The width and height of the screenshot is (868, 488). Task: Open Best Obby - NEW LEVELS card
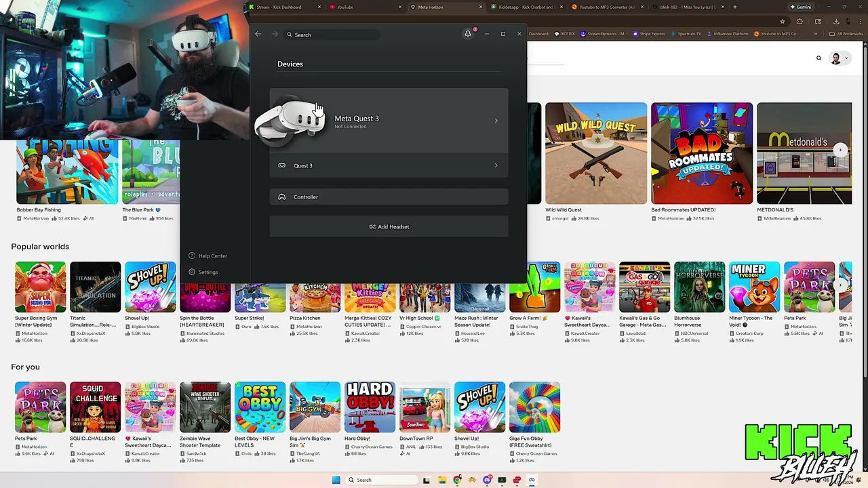260,407
